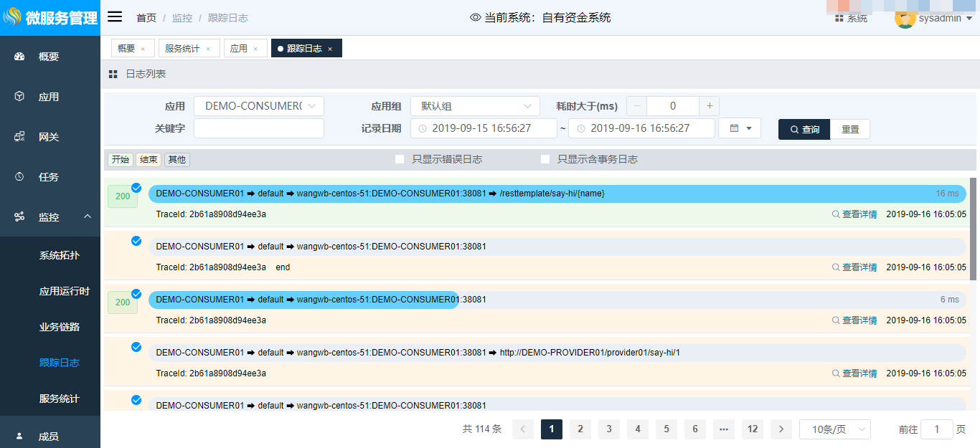The width and height of the screenshot is (980, 448).
Task: Click 查看详情 for the first log entry
Action: [x=854, y=214]
